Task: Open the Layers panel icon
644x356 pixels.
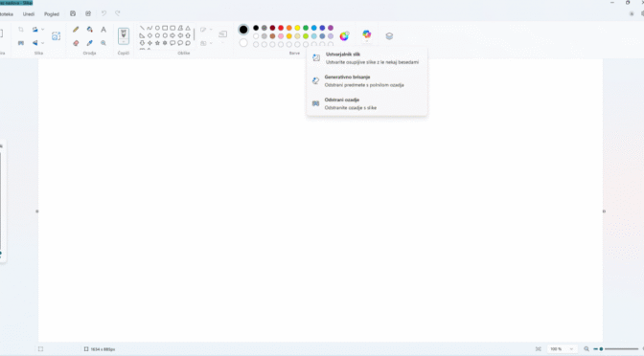Action: pos(389,36)
